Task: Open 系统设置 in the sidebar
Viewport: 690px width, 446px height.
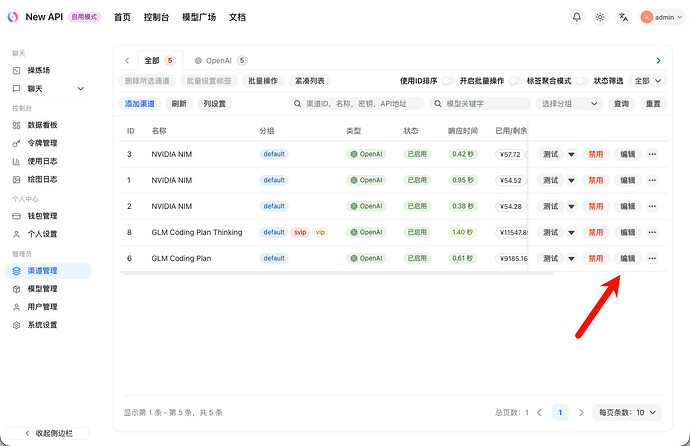Action: (x=48, y=325)
